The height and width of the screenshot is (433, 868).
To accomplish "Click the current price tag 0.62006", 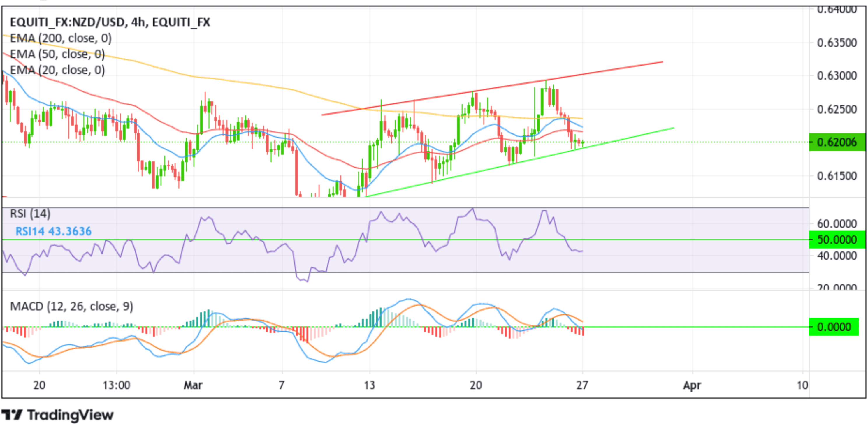I will pos(837,142).
